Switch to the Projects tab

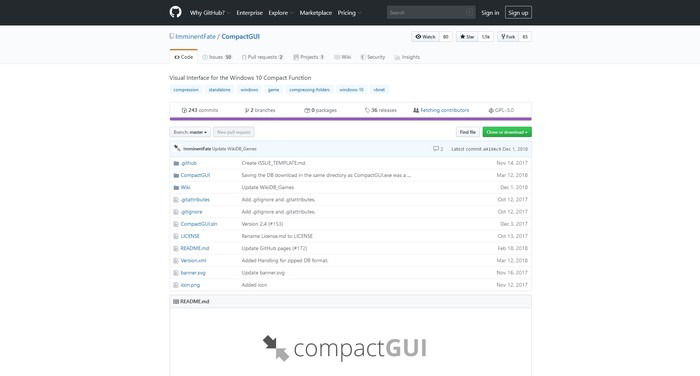308,57
